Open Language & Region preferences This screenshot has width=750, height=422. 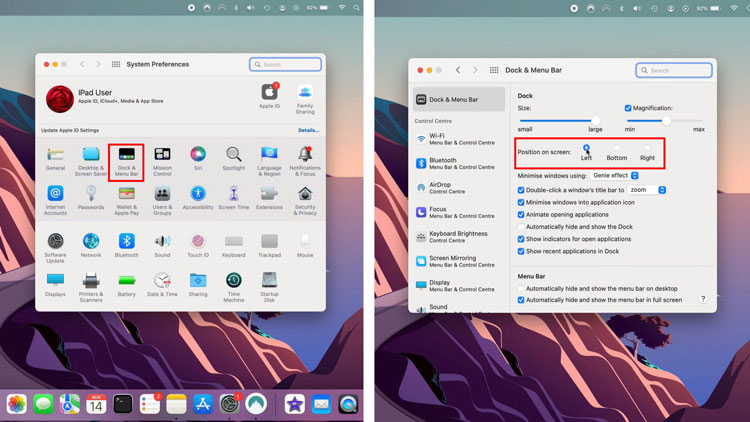(269, 154)
